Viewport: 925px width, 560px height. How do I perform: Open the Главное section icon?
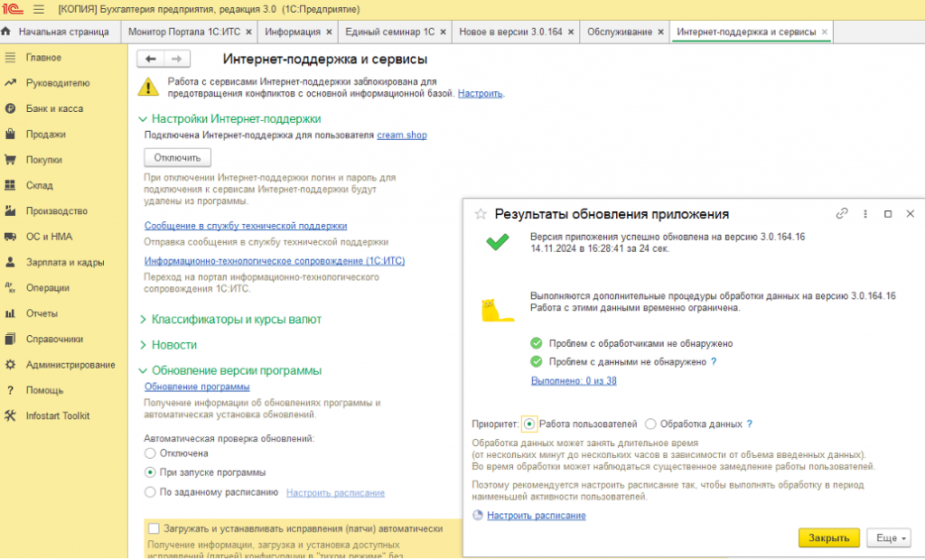pyautogui.click(x=10, y=57)
